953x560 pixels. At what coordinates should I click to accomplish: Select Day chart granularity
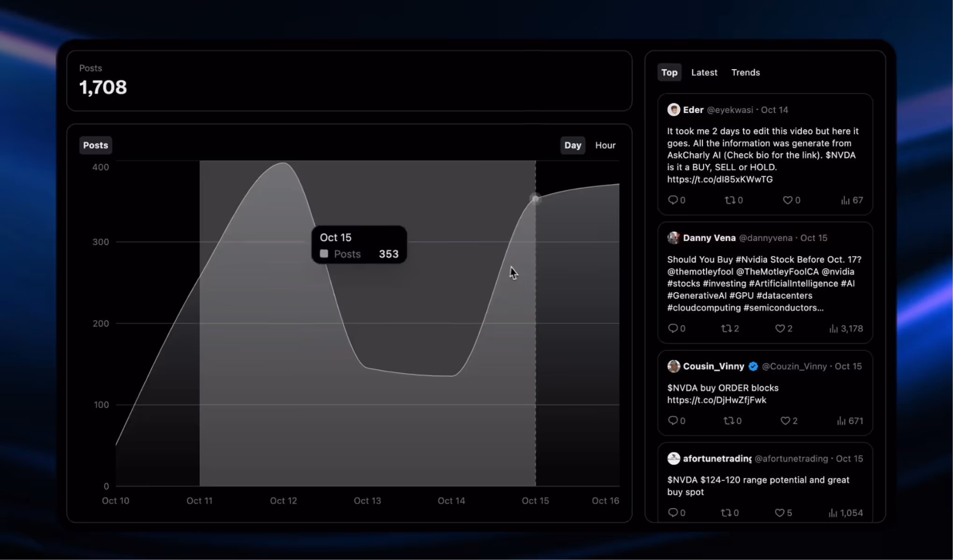tap(572, 145)
